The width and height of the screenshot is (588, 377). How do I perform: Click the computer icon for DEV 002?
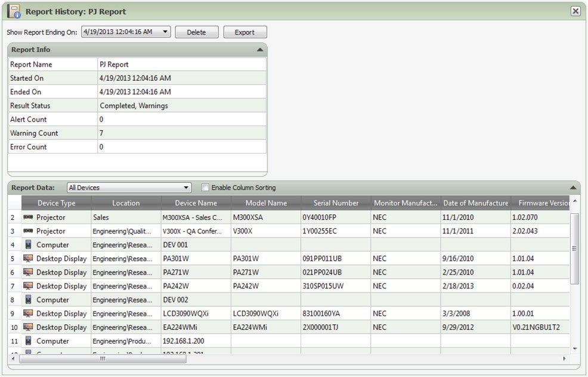(28, 300)
